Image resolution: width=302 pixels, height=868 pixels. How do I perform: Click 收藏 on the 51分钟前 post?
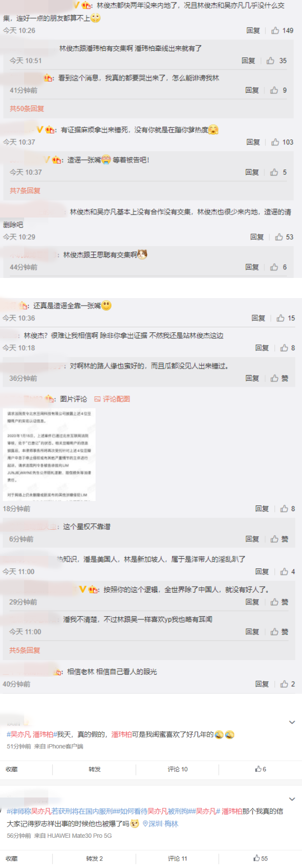click(x=12, y=769)
